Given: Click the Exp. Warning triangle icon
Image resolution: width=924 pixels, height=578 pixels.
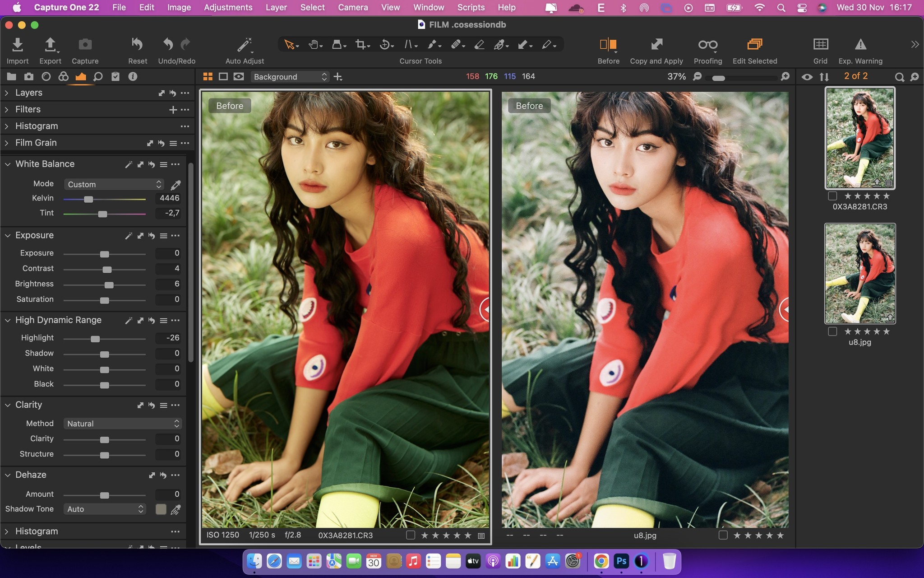Looking at the screenshot, I should pos(860,44).
